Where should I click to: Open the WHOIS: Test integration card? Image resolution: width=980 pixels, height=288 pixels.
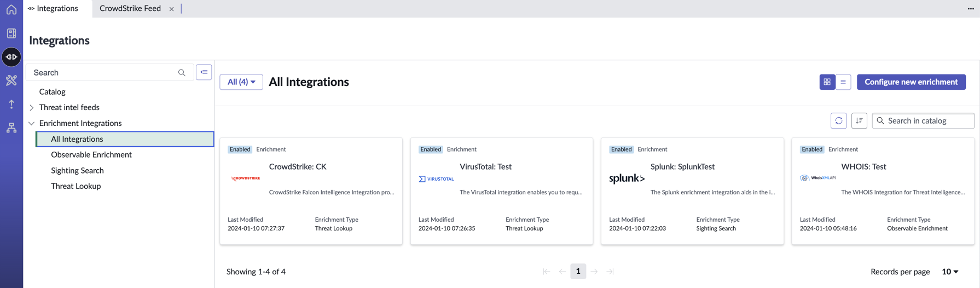pyautogui.click(x=883, y=191)
